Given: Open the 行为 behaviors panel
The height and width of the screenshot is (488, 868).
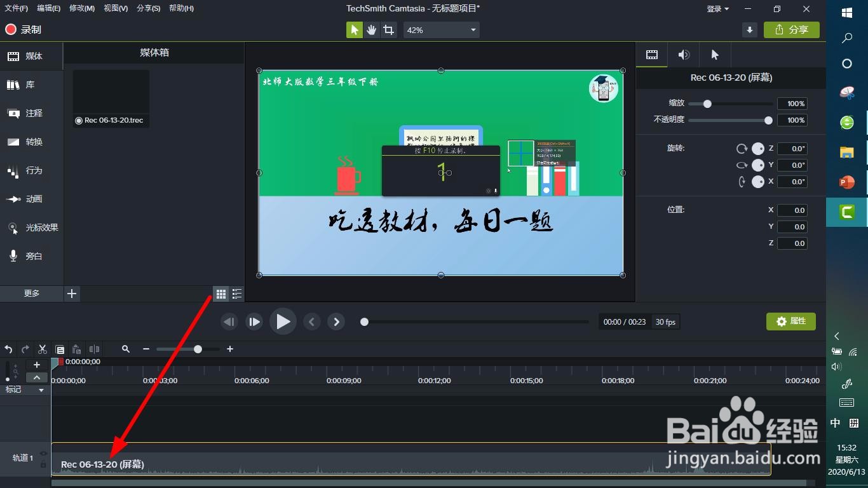Looking at the screenshot, I should pos(31,170).
